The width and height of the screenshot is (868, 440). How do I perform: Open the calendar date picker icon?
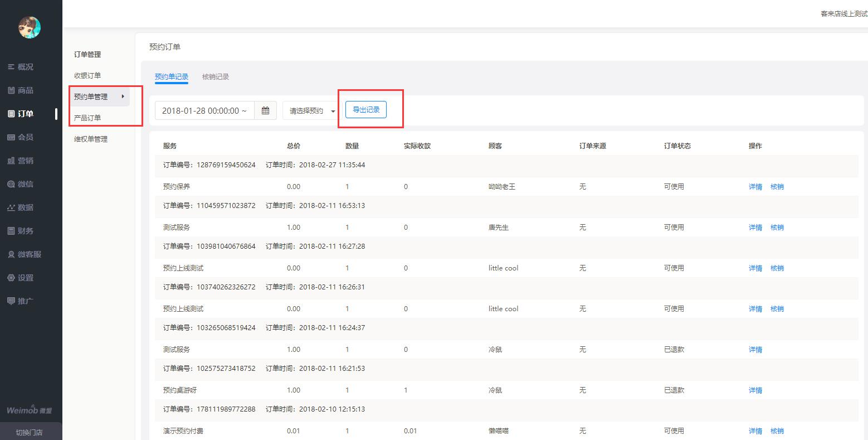(266, 110)
